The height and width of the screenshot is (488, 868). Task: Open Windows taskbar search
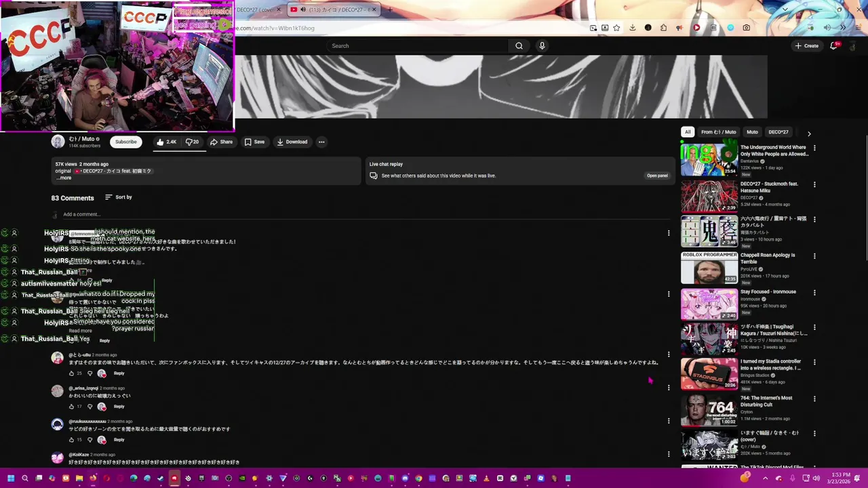click(x=25, y=478)
